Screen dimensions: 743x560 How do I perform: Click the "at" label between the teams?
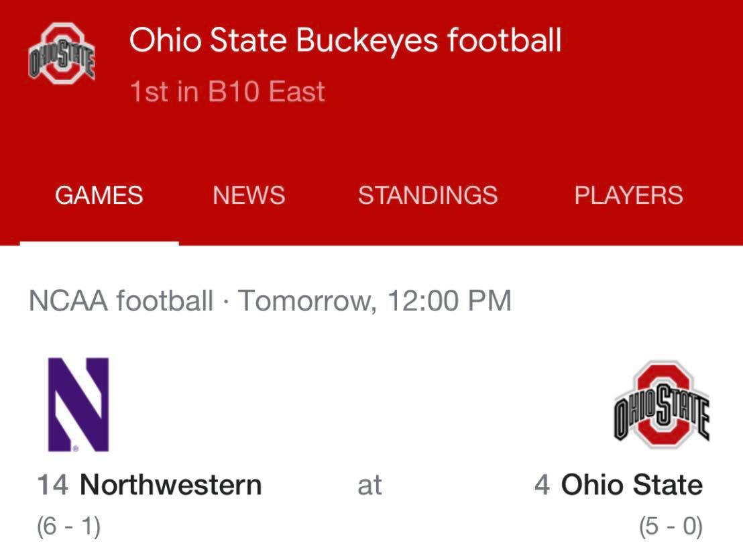pyautogui.click(x=369, y=485)
